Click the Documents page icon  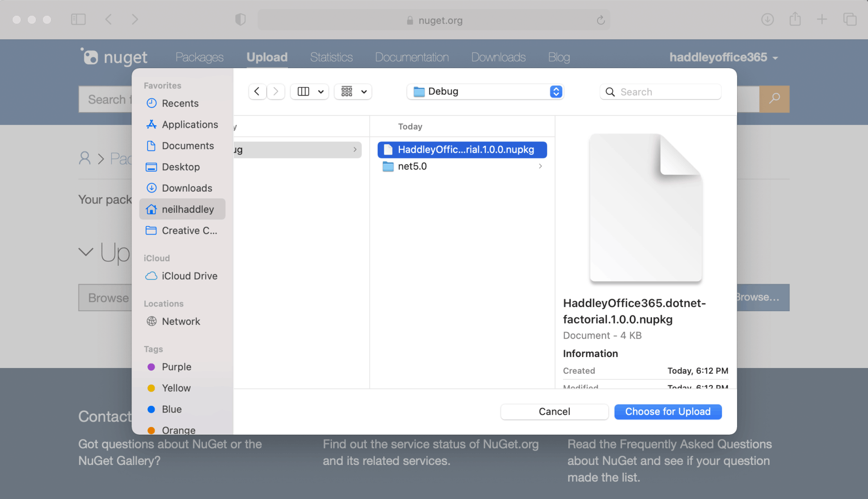point(151,146)
